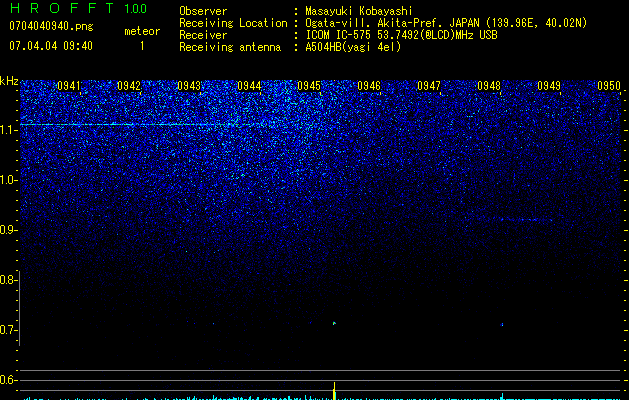Click the meteor count label
The width and height of the screenshot is (629, 400).
coord(142,31)
